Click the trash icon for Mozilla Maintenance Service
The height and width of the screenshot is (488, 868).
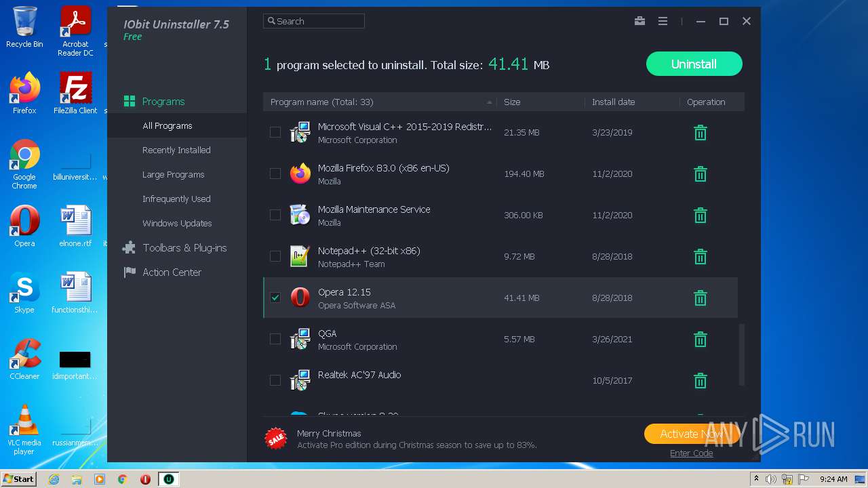[701, 216]
